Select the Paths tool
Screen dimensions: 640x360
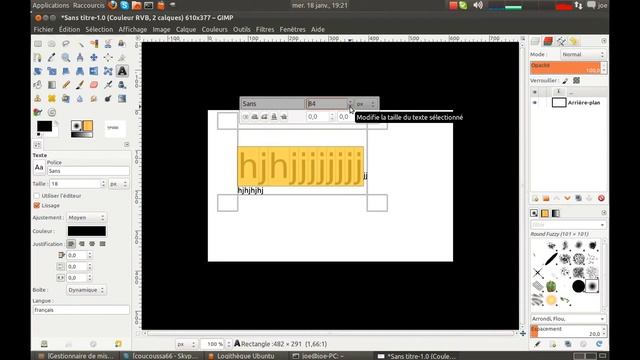[x=38, y=58]
